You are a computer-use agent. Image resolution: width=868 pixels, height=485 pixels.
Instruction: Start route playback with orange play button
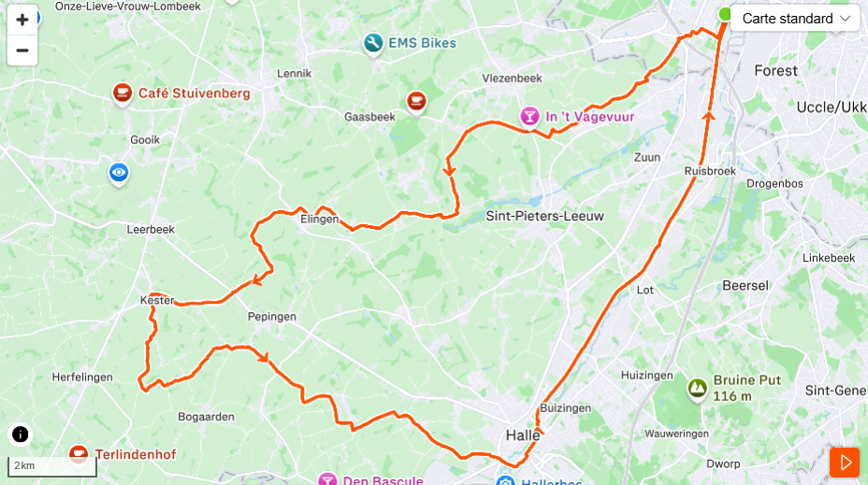845,463
